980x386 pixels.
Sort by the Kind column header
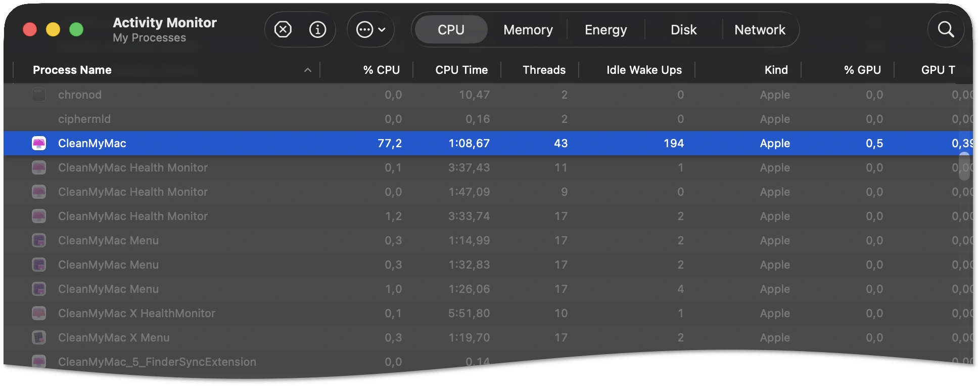[x=776, y=70]
